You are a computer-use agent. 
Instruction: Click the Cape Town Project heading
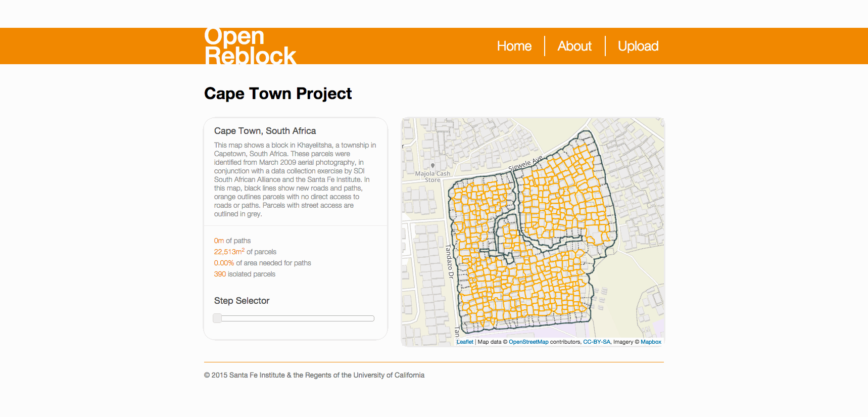tap(278, 94)
